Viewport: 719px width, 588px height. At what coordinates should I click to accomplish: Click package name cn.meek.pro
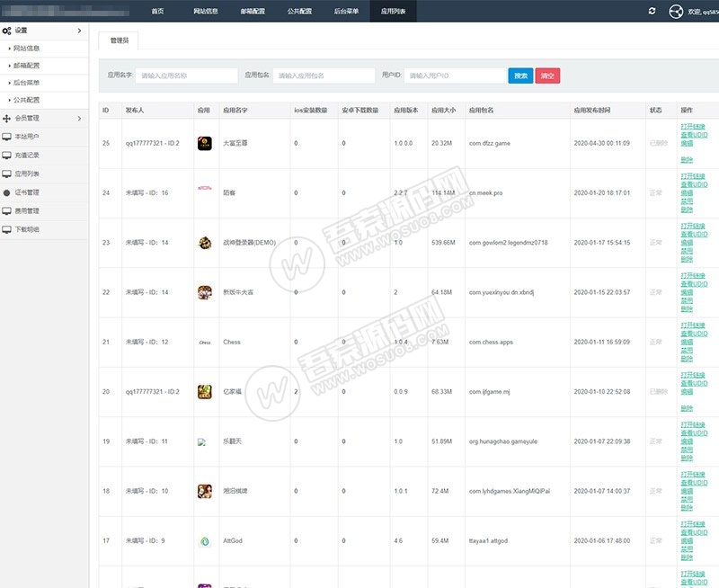click(485, 193)
